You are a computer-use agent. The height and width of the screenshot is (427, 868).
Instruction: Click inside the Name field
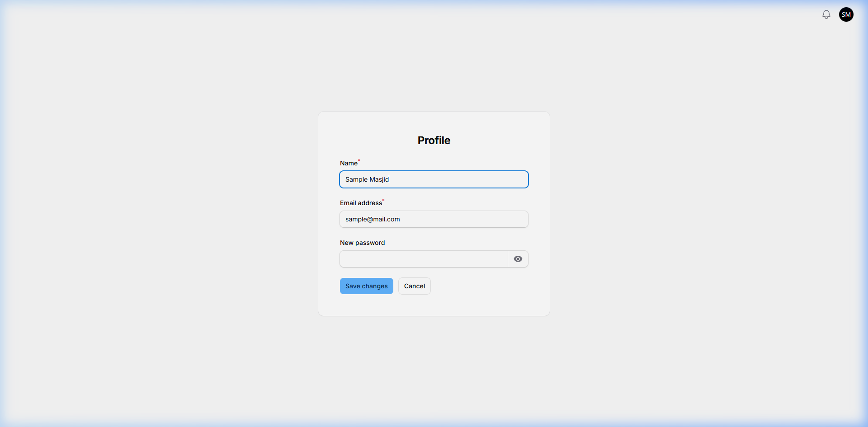[434, 179]
